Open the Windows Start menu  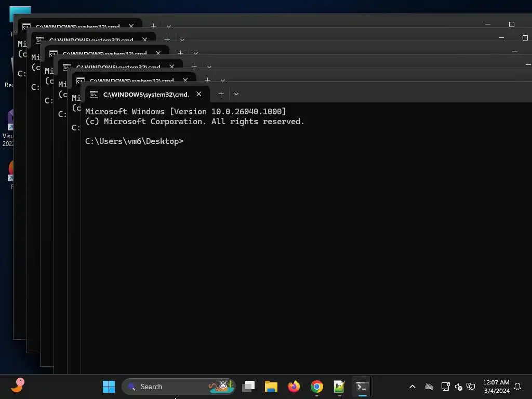[109, 387]
